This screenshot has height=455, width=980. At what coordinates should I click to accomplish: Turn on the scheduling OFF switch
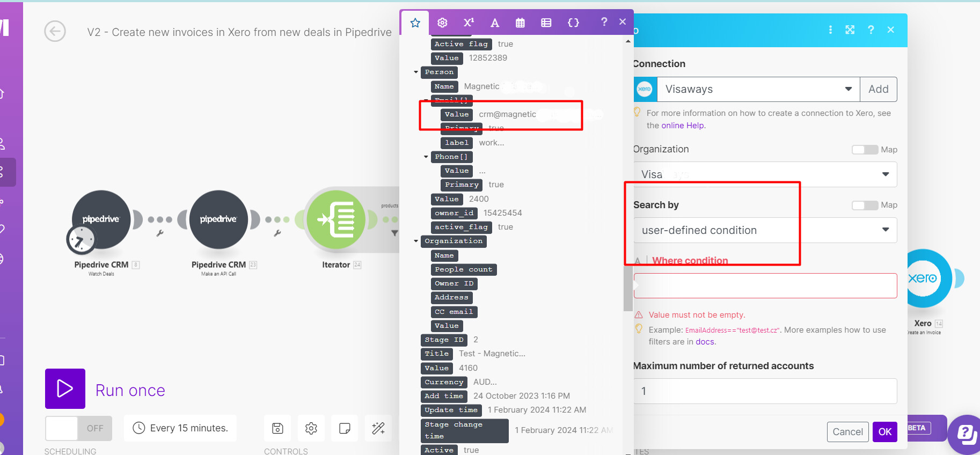coord(78,428)
